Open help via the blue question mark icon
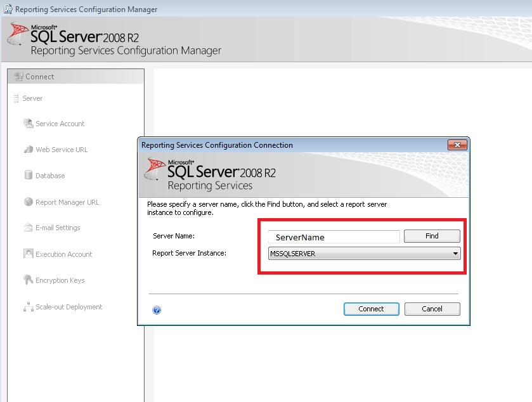Viewport: 532px width, 402px height. (157, 310)
